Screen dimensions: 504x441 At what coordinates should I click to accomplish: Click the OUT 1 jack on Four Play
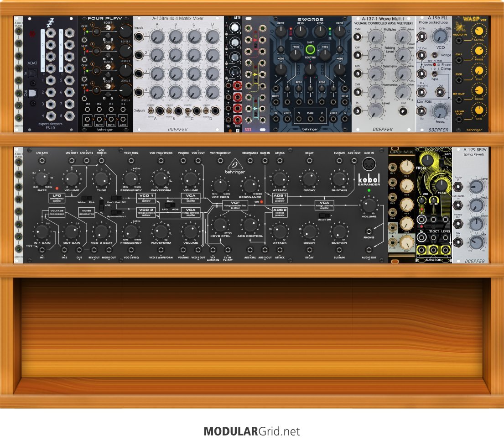pos(88,120)
